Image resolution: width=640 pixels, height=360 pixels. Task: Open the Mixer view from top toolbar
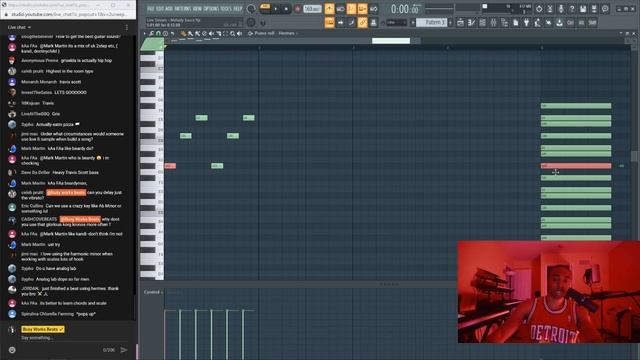tap(493, 22)
